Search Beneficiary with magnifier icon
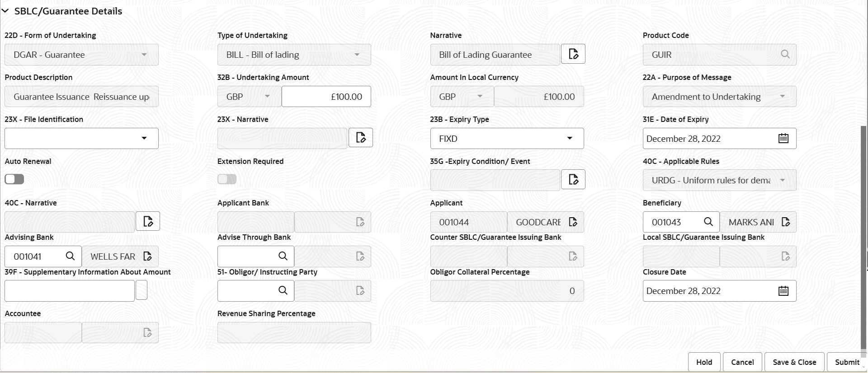 click(708, 222)
